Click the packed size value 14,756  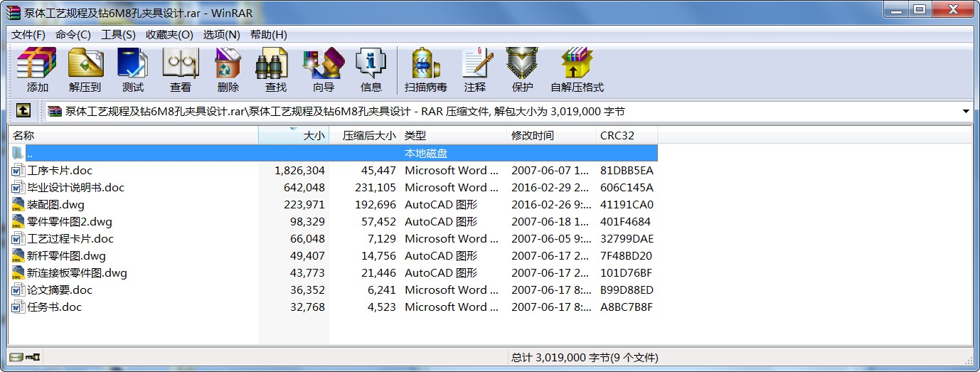378,256
